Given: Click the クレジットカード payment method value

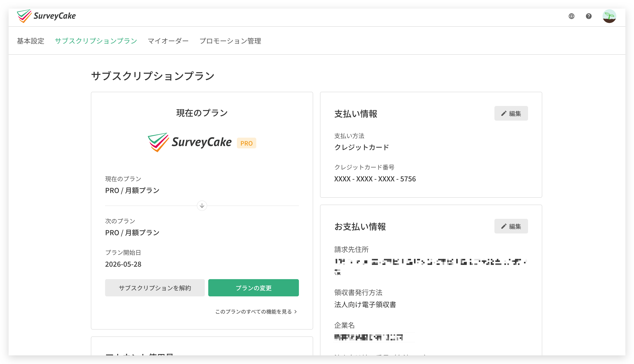Looking at the screenshot, I should coord(362,148).
